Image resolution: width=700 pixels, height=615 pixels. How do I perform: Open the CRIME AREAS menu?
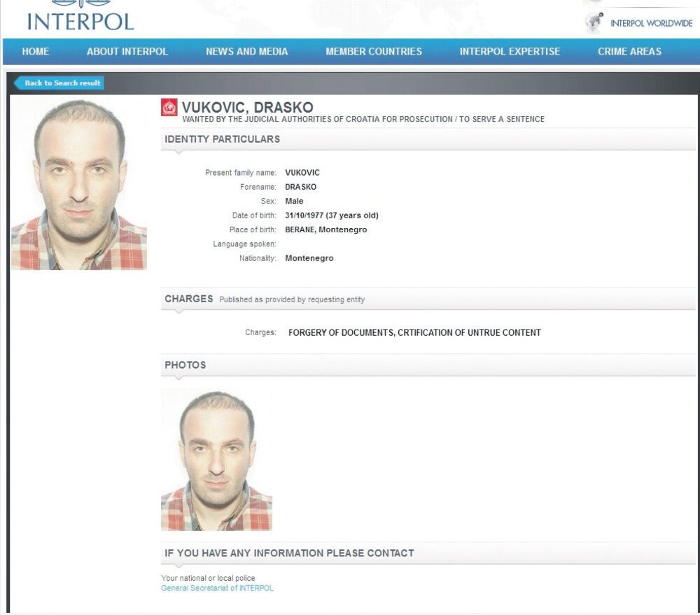(629, 51)
